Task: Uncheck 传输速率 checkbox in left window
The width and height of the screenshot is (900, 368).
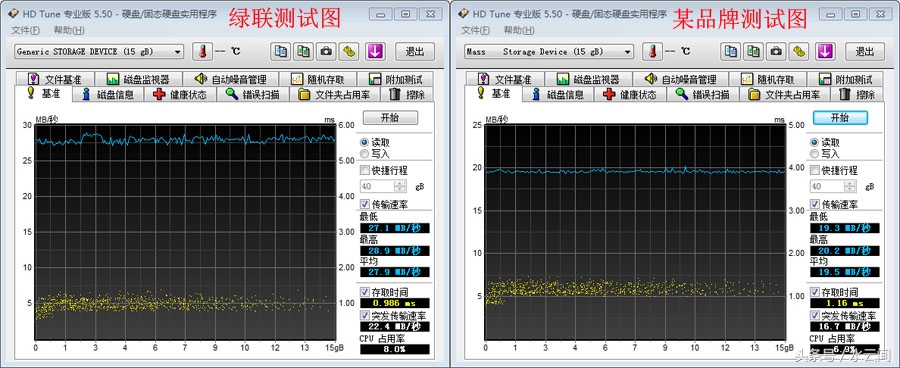Action: (x=364, y=204)
